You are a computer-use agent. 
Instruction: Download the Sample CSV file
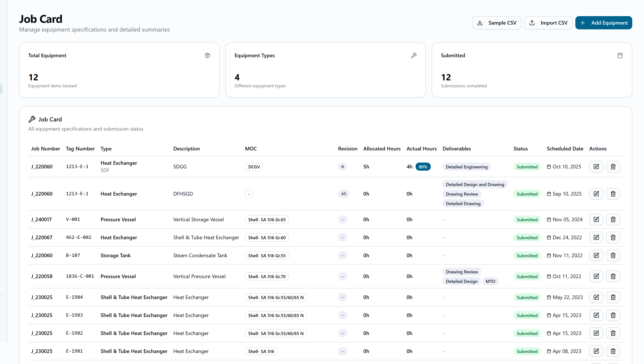[496, 23]
